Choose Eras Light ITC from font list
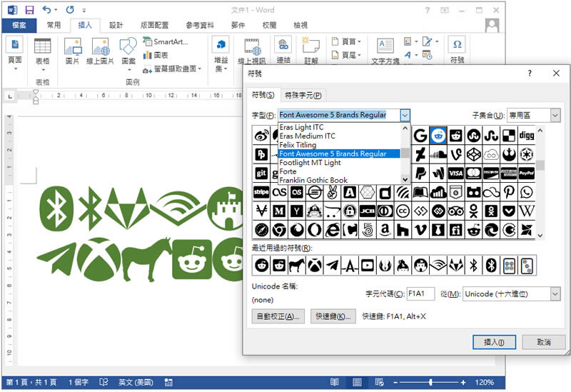Image resolution: width=571 pixels, height=392 pixels. 340,127
